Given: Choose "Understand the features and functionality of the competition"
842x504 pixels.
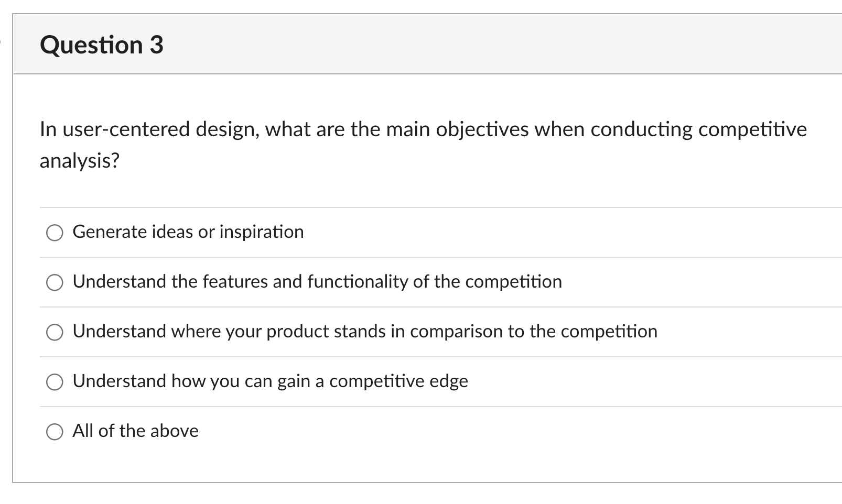Looking at the screenshot, I should tap(55, 282).
